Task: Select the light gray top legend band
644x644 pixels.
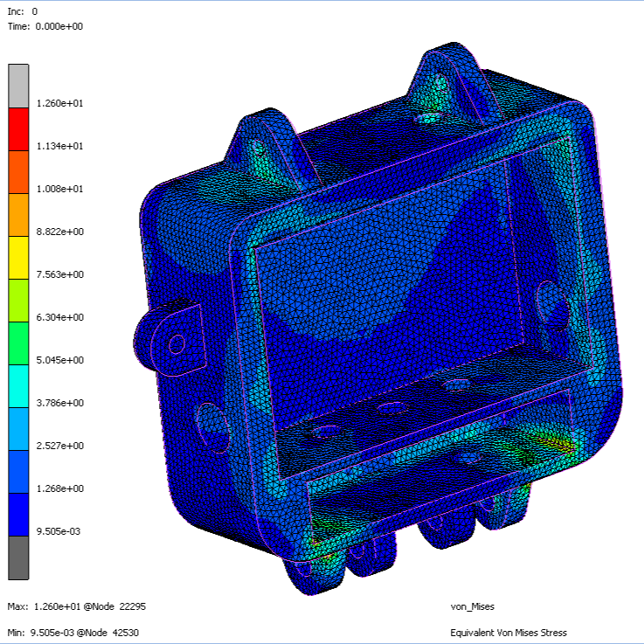Action: [x=18, y=85]
